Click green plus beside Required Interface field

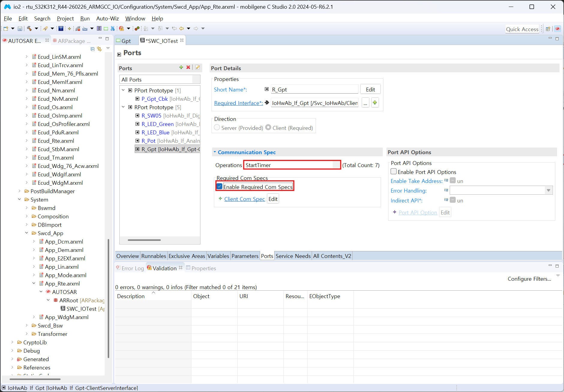pos(375,103)
